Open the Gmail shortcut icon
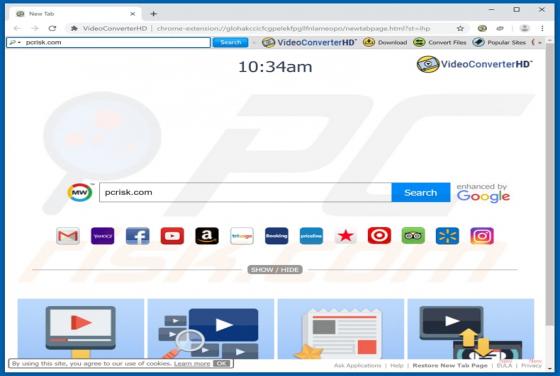Image resolution: width=560 pixels, height=376 pixels. point(68,236)
